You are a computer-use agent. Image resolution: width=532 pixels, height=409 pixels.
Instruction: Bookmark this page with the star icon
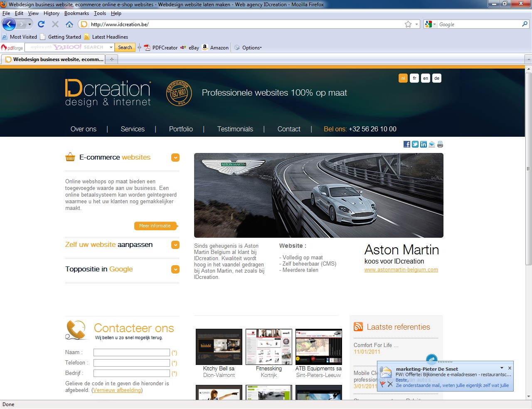point(408,25)
